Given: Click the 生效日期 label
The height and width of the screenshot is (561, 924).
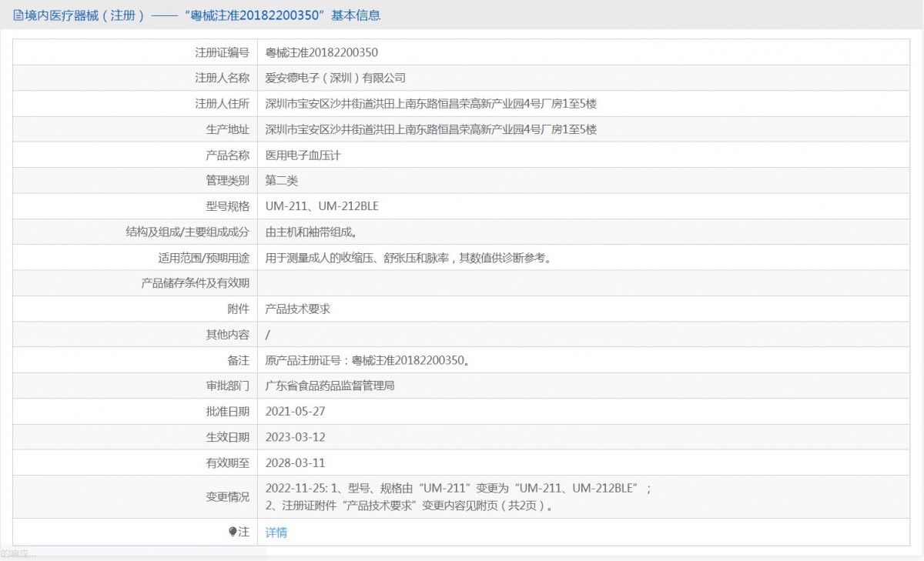Looking at the screenshot, I should 228,437.
